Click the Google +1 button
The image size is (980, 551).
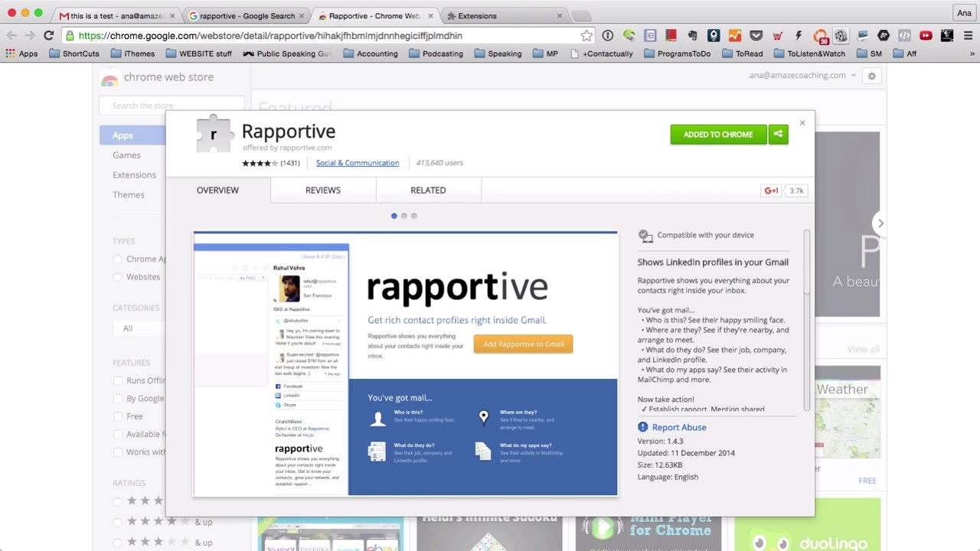click(771, 191)
